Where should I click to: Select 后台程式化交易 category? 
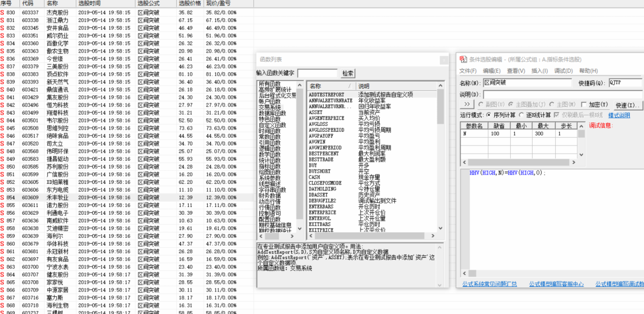(277, 96)
